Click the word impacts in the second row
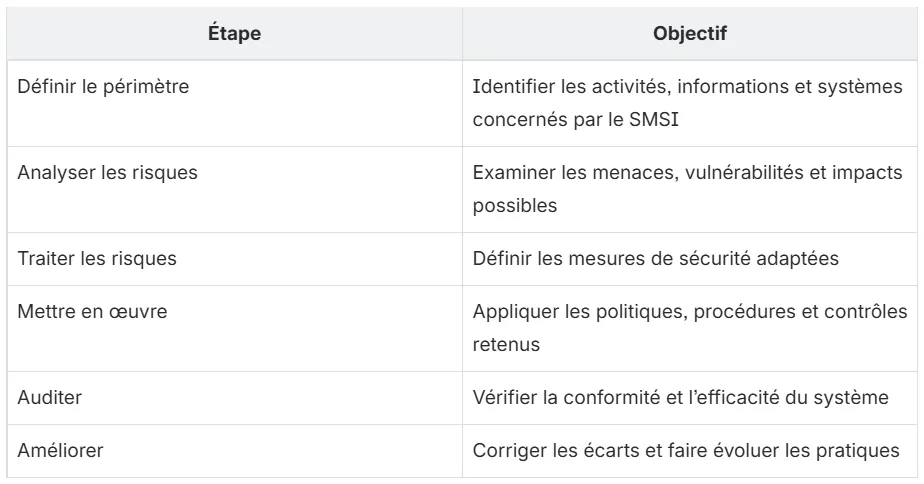This screenshot has height=484, width=924. [867, 173]
